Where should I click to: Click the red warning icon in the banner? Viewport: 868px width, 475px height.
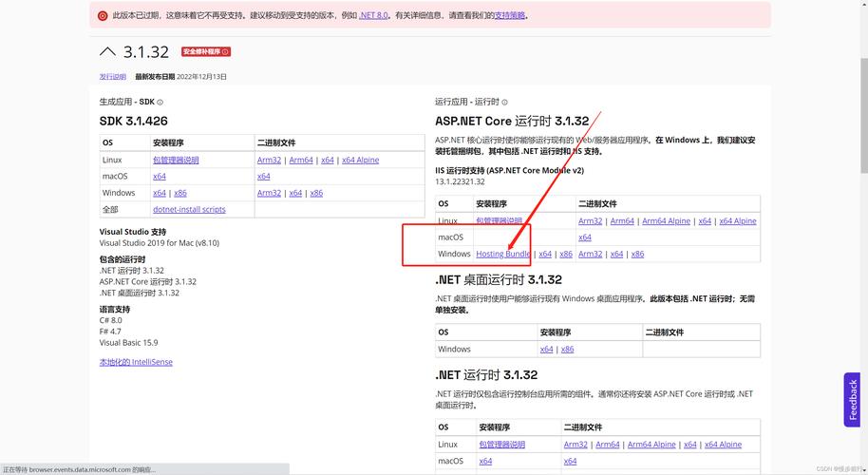103,15
